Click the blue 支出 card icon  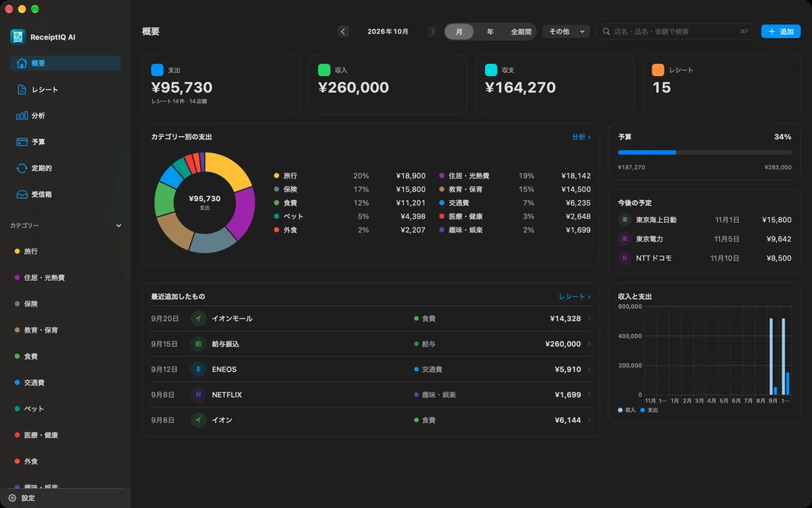(157, 70)
